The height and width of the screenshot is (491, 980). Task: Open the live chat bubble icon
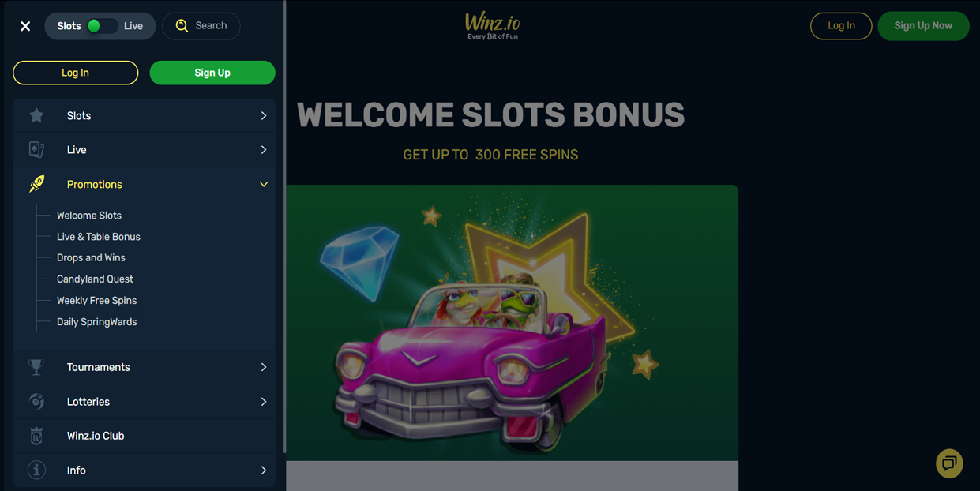(949, 463)
